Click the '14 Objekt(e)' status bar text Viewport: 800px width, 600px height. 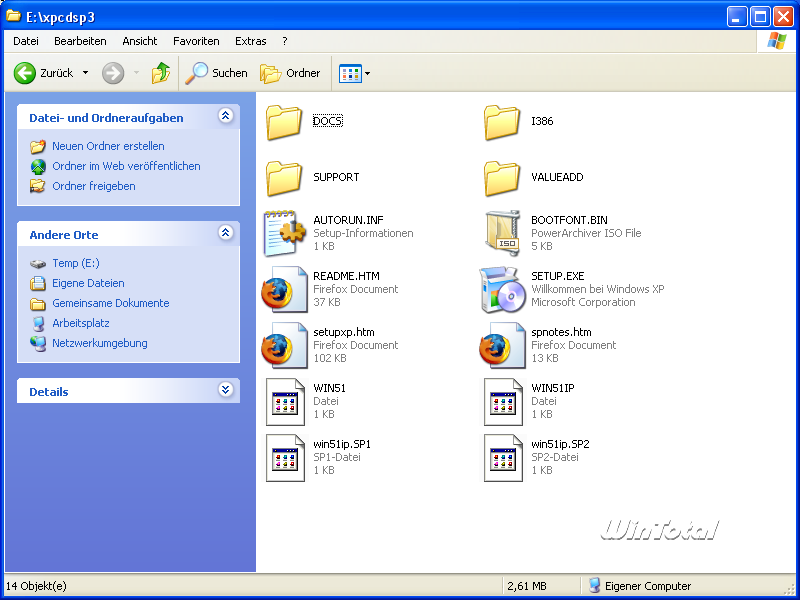(36, 586)
